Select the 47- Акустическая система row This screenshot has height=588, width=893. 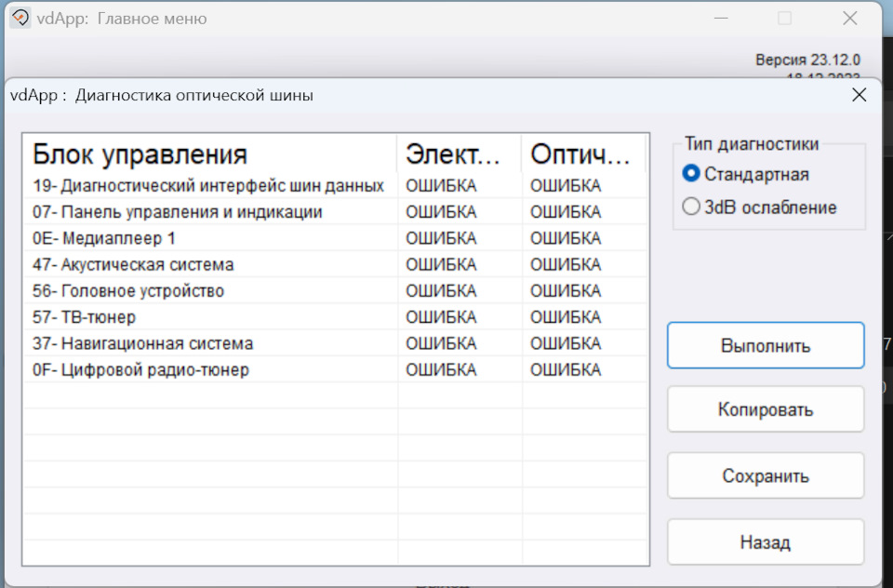tap(133, 265)
